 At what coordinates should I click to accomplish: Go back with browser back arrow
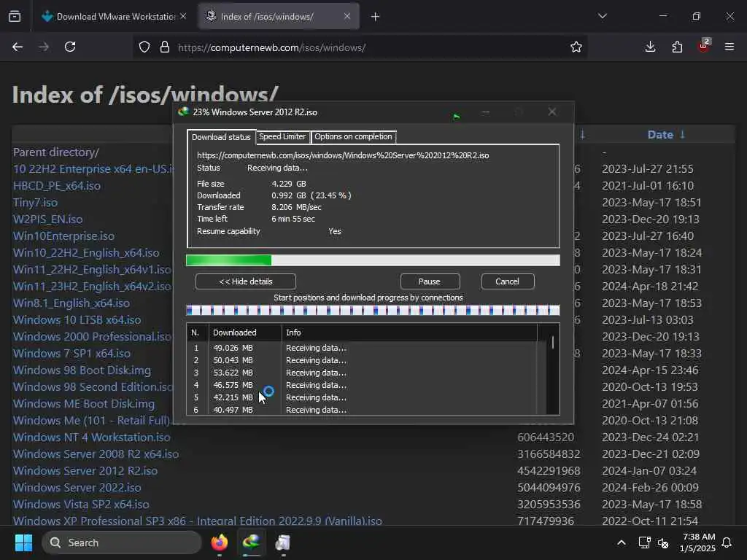pyautogui.click(x=18, y=47)
